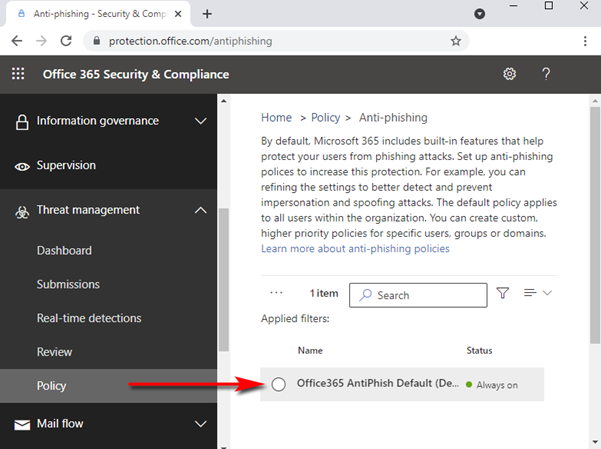Click inside the Search input field

click(418, 295)
